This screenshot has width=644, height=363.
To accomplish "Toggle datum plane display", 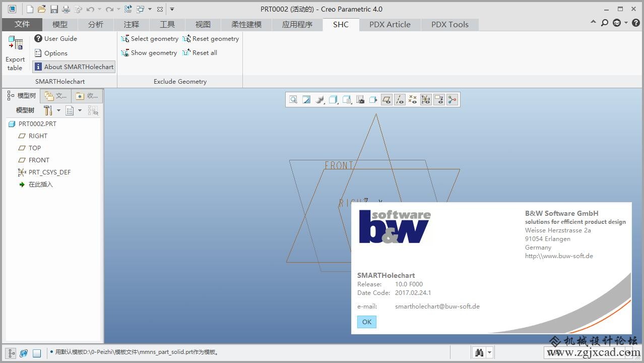I will coord(387,100).
